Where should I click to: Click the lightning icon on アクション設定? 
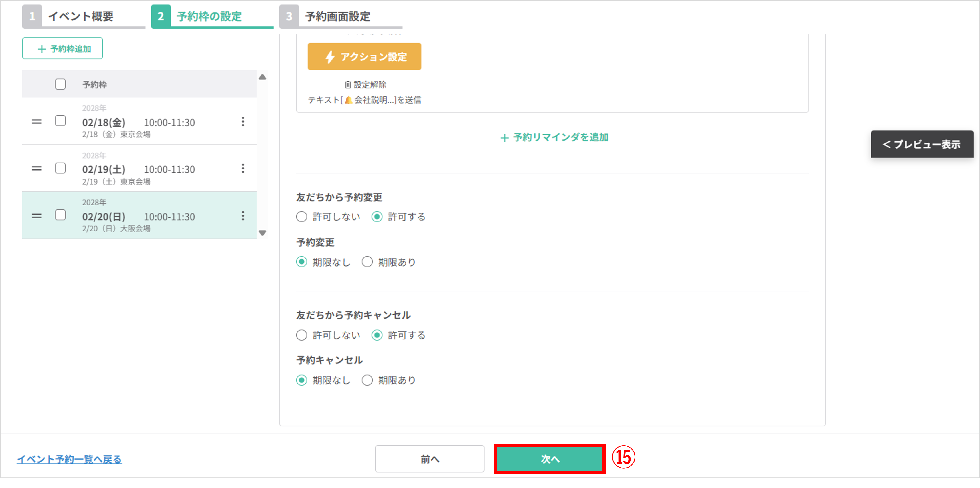coord(330,57)
